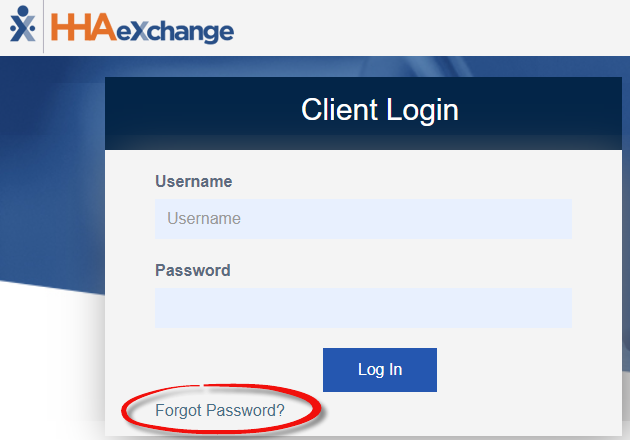Click the bold Username label

pos(194,182)
